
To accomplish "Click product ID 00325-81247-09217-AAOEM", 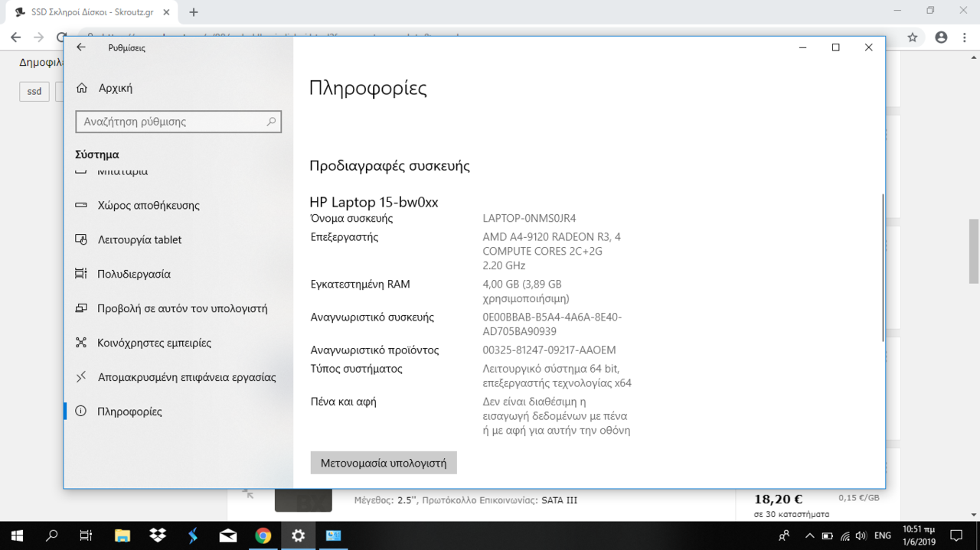I will (549, 350).
